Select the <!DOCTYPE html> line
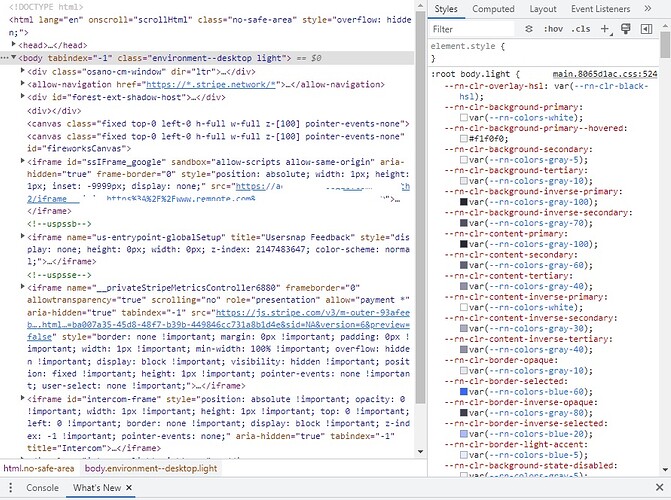This screenshot has height=500, width=671. click(x=46, y=7)
